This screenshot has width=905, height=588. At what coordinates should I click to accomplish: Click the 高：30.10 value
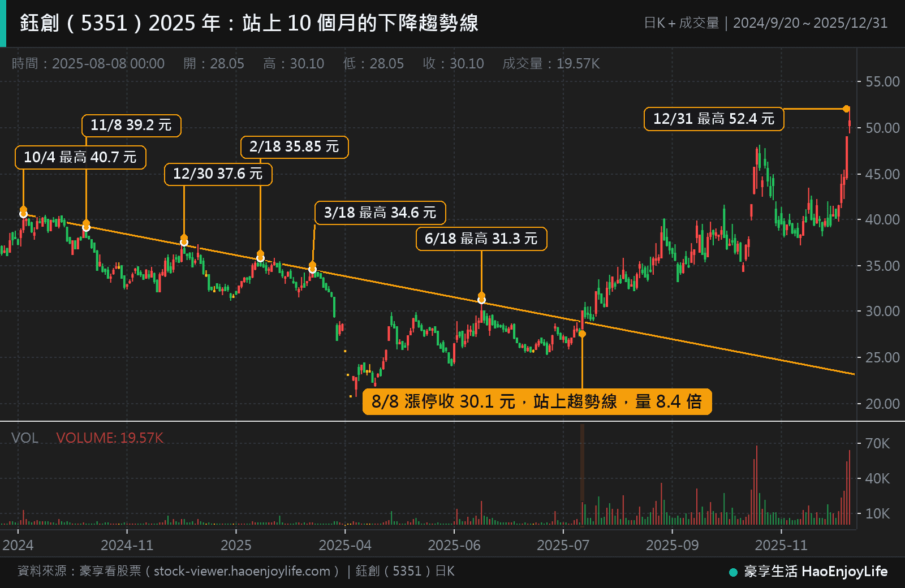[x=294, y=63]
